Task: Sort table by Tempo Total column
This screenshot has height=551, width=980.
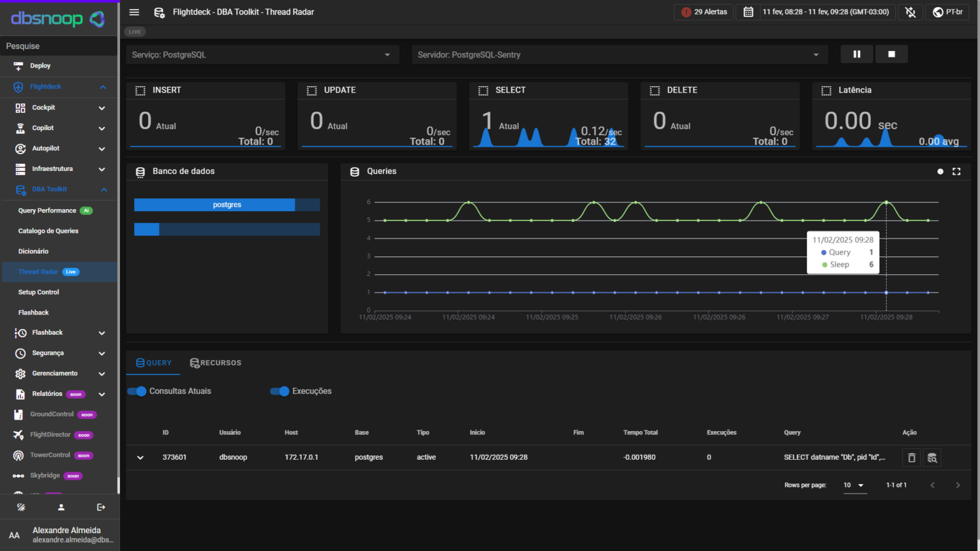Action: (640, 432)
